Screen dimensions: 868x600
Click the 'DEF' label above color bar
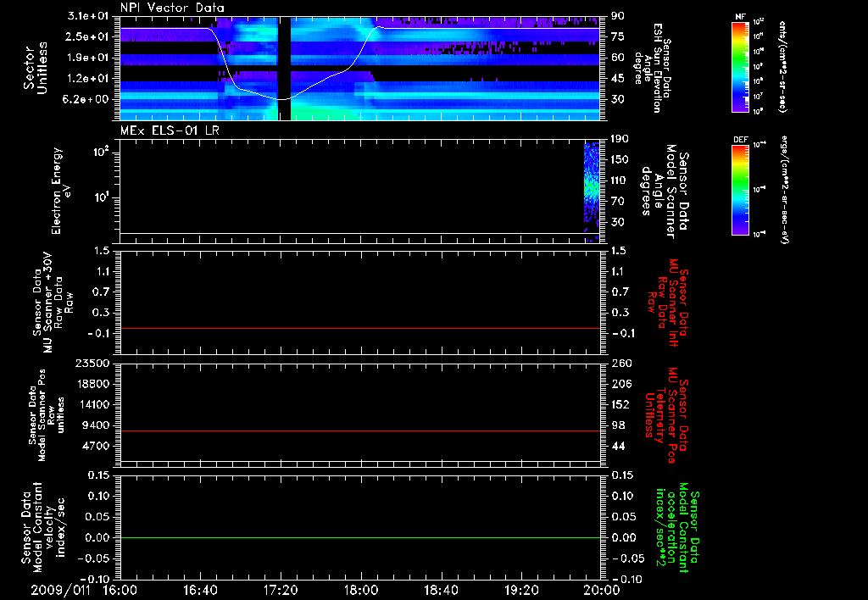click(740, 140)
